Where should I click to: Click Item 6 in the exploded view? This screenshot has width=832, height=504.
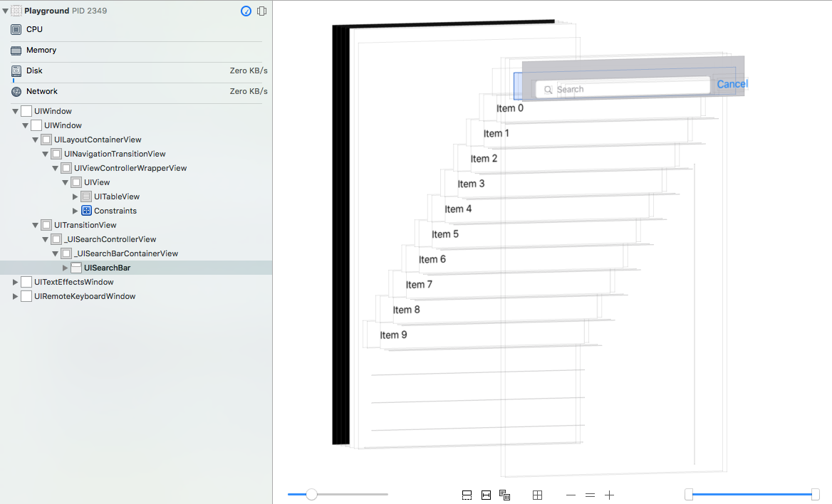pyautogui.click(x=432, y=259)
